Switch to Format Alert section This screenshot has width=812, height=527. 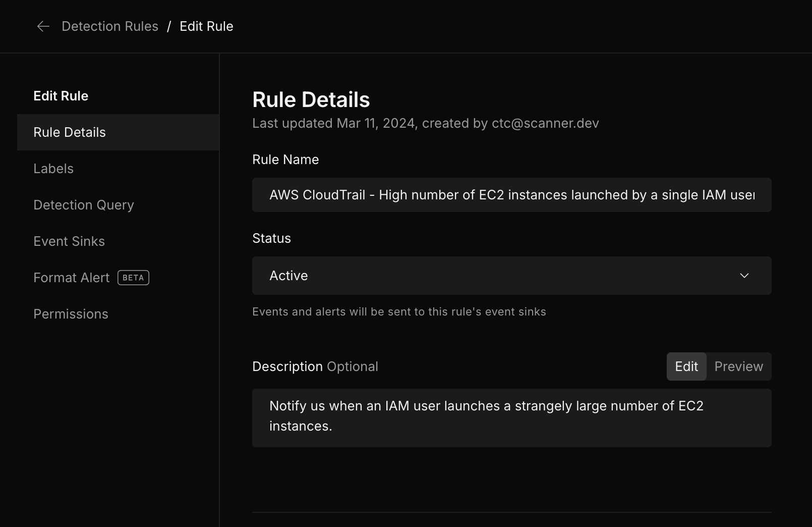[x=71, y=278]
